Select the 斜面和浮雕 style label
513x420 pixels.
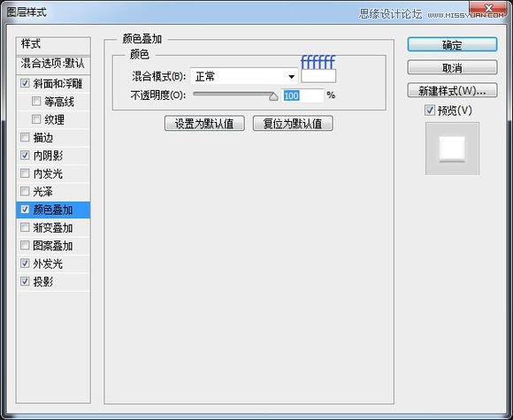point(57,84)
